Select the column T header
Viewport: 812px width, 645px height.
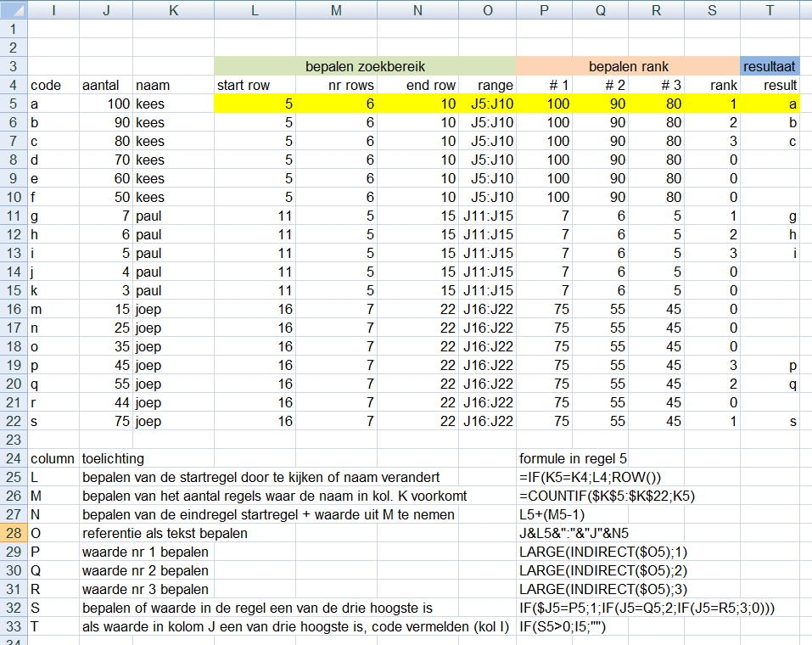(x=770, y=9)
